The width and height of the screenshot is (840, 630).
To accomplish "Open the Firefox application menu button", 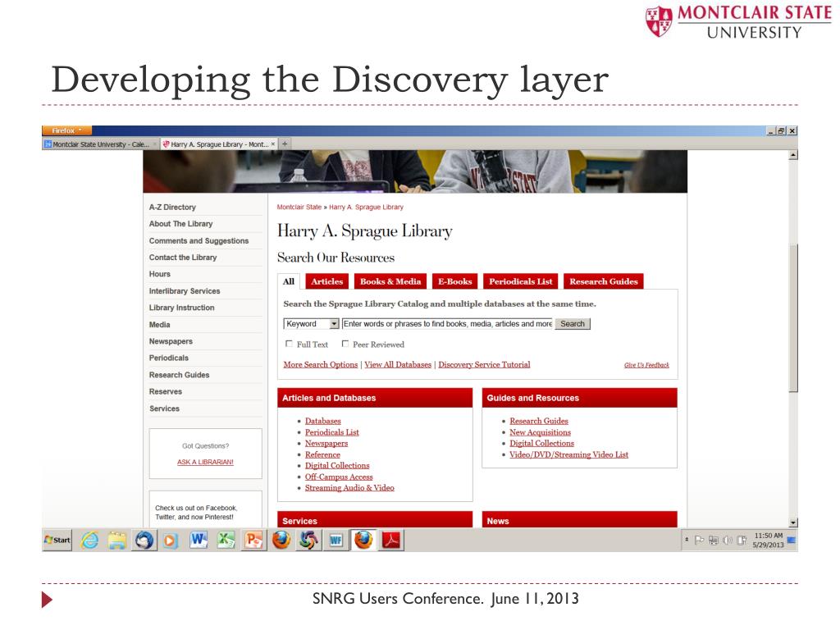I will click(x=67, y=130).
